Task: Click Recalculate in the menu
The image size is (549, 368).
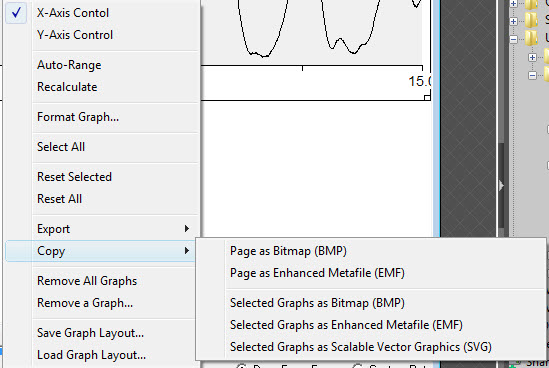Action: tap(102, 86)
